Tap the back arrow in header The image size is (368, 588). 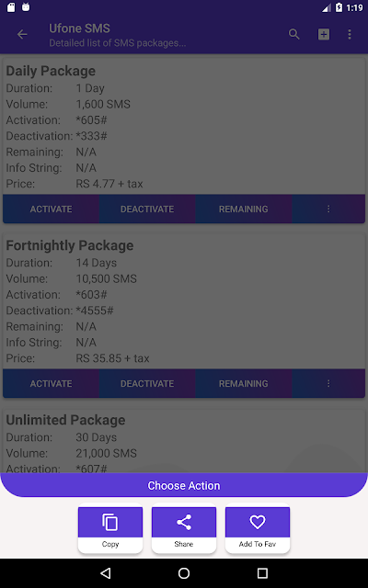[22, 35]
